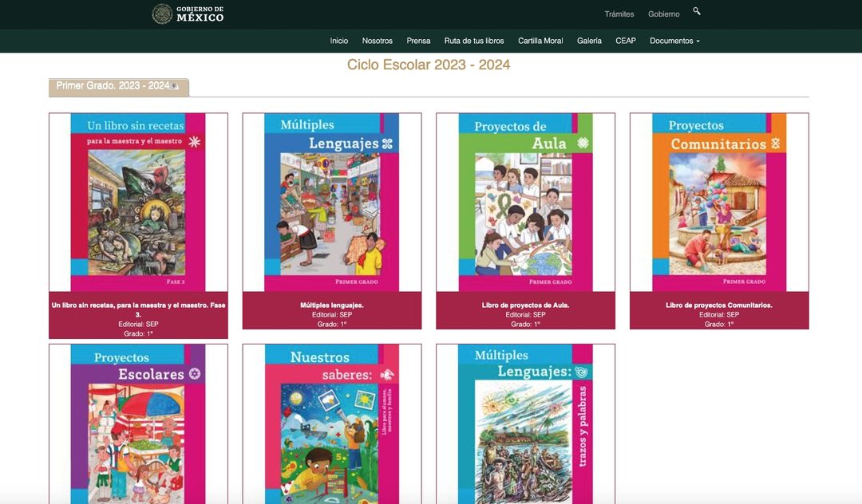Open the CEAP menu item

[626, 41]
